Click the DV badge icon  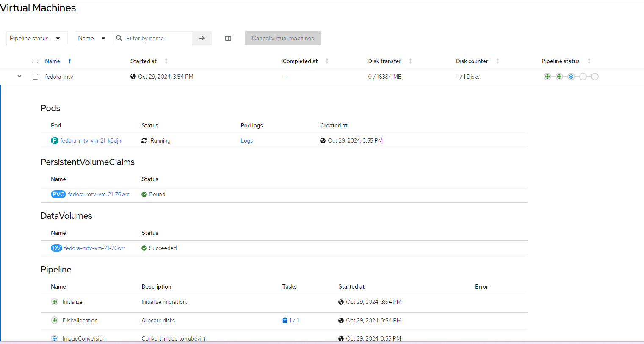[x=56, y=248]
